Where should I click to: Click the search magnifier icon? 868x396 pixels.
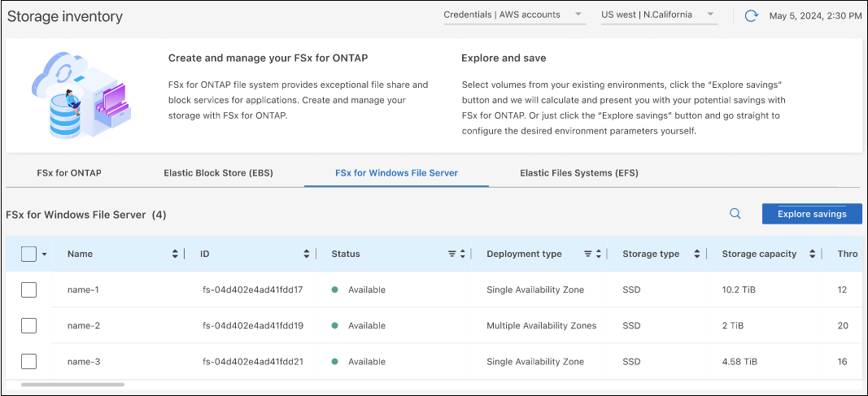point(735,214)
